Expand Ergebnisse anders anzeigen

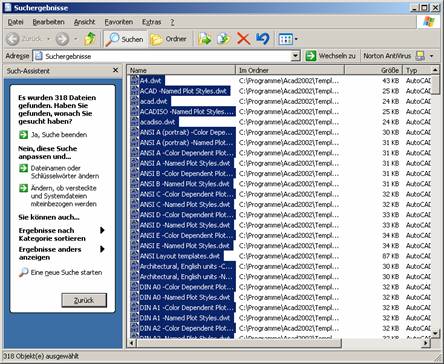(x=62, y=253)
